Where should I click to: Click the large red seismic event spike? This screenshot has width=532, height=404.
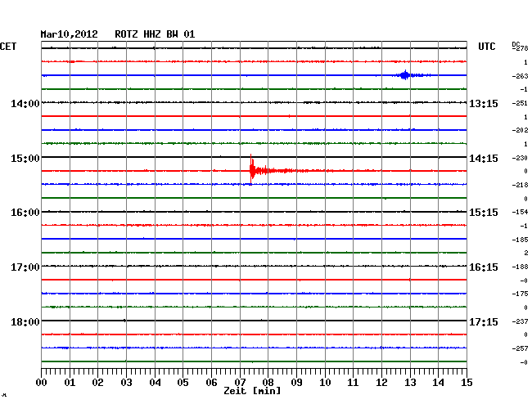251,169
